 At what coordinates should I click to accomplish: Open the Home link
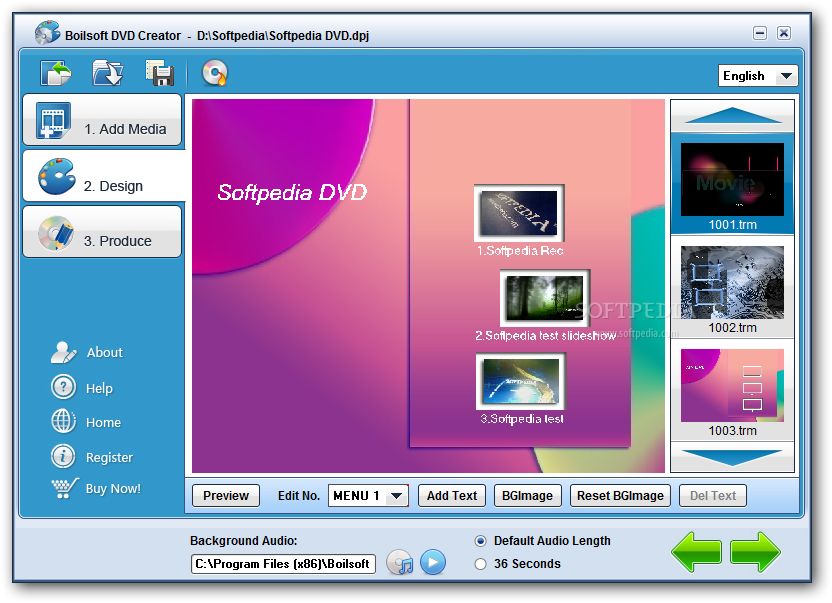pos(103,423)
